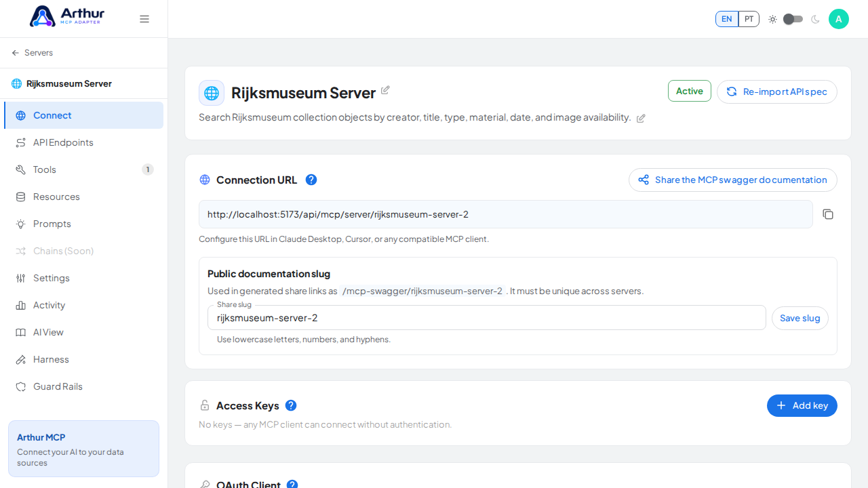Screen dimensions: 868x488
Task: Click the Public documentation slug heading
Action: point(269,274)
